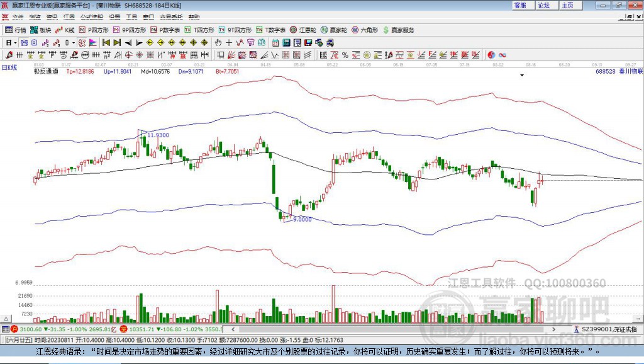
Task: Open the 江恩 menu
Action: pos(69,17)
